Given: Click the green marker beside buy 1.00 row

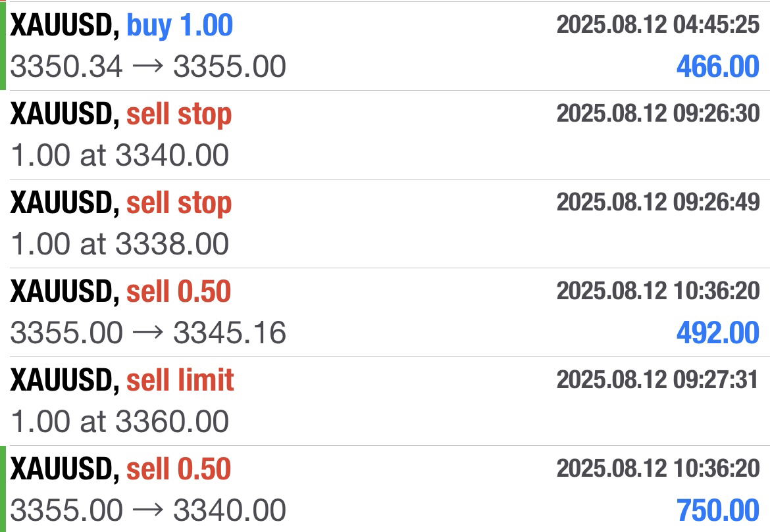Looking at the screenshot, I should 3,45.
